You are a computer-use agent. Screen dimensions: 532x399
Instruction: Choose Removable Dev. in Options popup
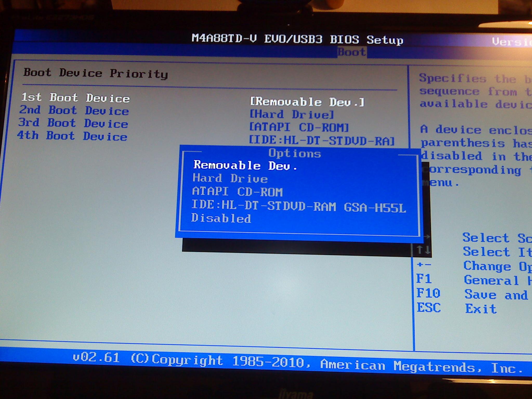tap(245, 166)
